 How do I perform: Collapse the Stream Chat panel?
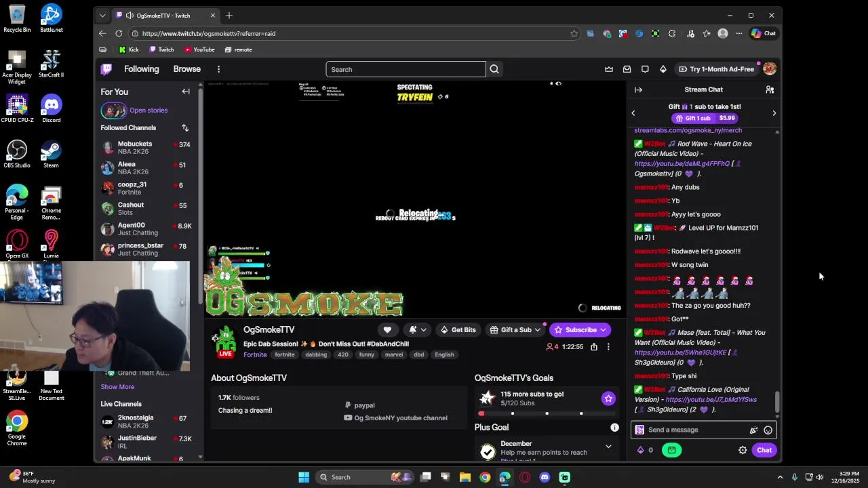pos(638,89)
